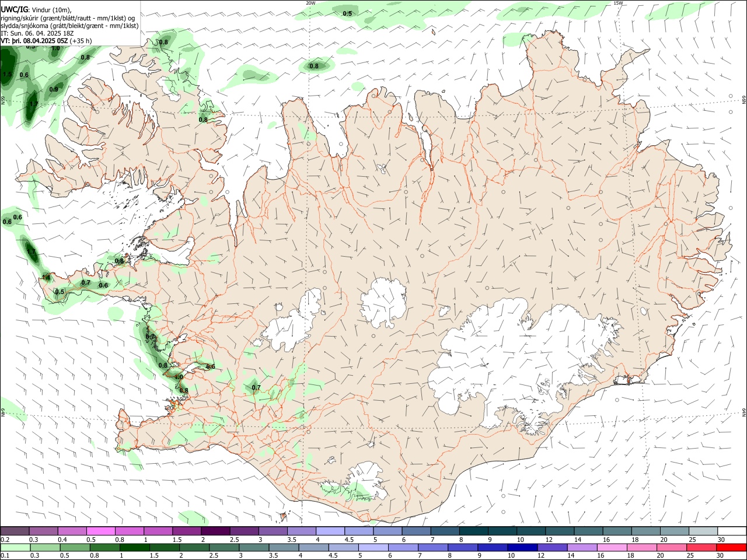Click the lower legend row swatch labeled 2.5
747x560 pixels.
(x=224, y=547)
